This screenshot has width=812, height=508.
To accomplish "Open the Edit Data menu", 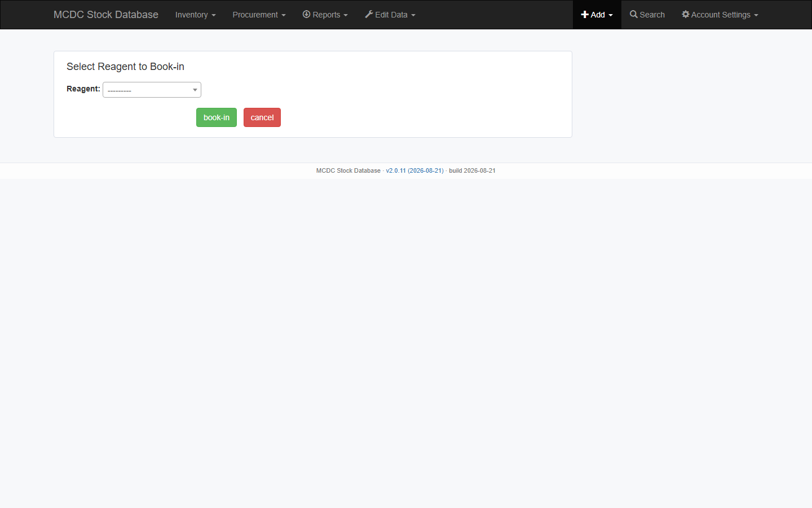I will 390,15.
